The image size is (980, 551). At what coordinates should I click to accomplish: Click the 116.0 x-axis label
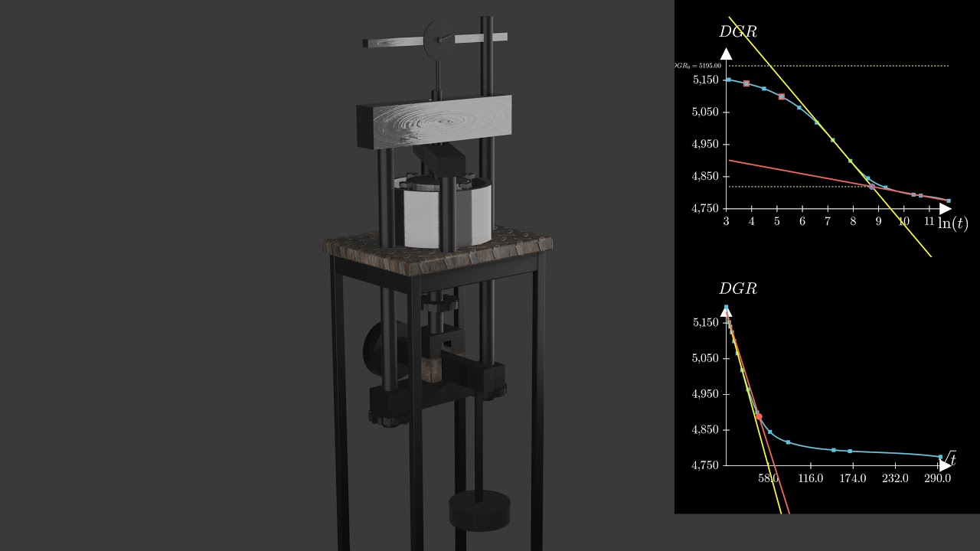tap(811, 478)
